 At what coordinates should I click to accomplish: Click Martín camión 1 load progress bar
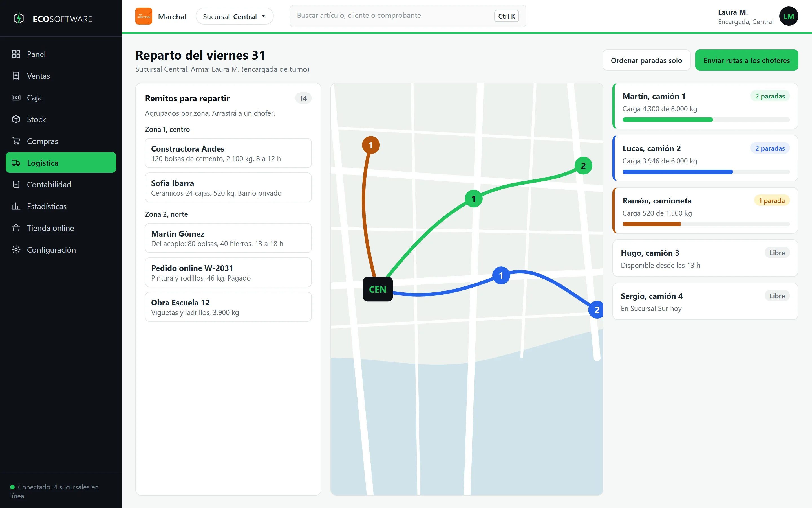(706, 120)
